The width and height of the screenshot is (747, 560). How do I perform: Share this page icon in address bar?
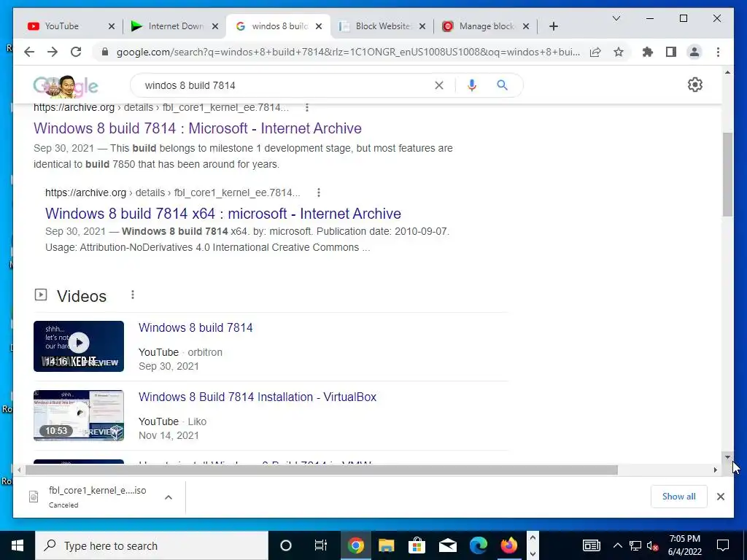click(x=595, y=52)
